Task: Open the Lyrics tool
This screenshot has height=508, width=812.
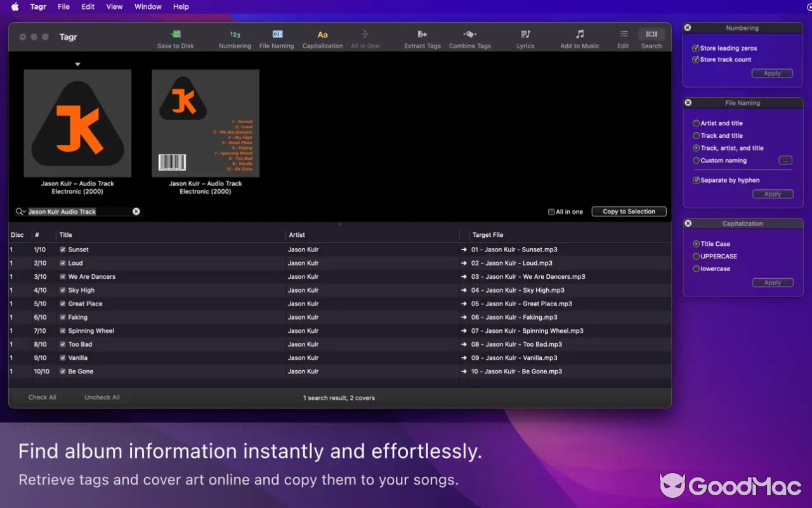Action: pyautogui.click(x=525, y=35)
